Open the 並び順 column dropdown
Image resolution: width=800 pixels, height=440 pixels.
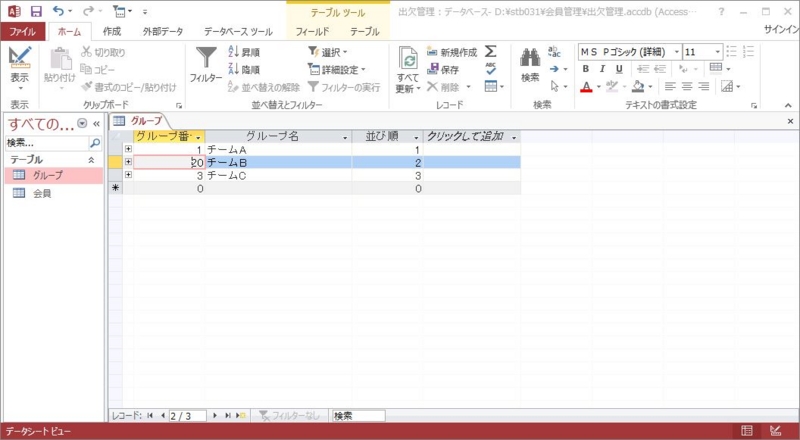[x=416, y=137]
